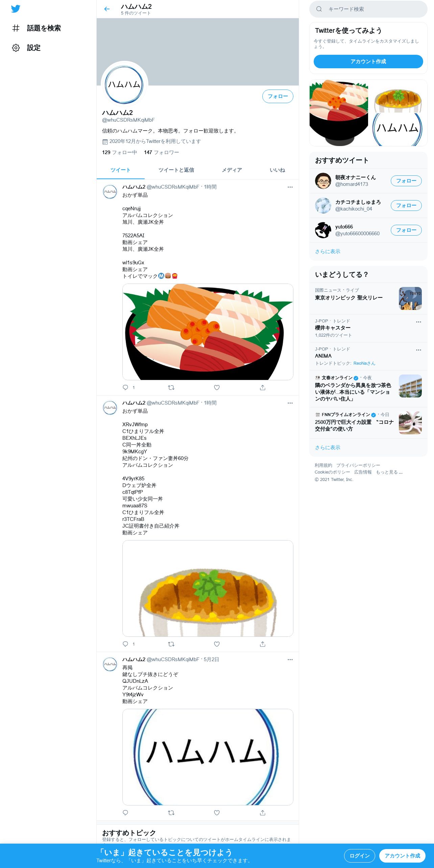Like the sushi bowl tweet

pyautogui.click(x=217, y=387)
